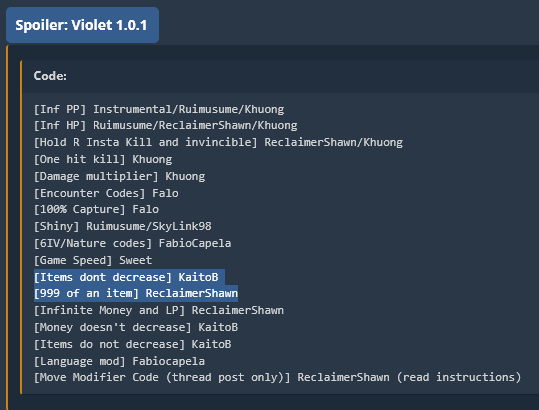Screen dimensions: 539x410
Task: Collapse the Spoiler: Violet 1.0.1 button
Action: pos(82,25)
